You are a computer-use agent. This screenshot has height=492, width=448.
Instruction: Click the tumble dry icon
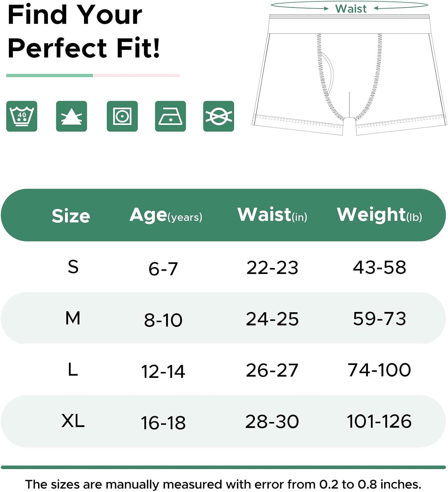click(122, 116)
